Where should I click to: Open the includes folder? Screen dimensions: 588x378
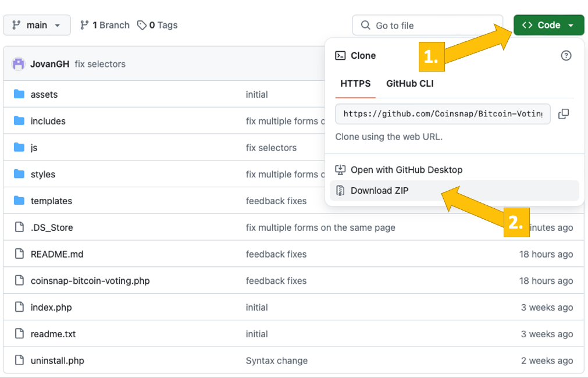point(48,121)
